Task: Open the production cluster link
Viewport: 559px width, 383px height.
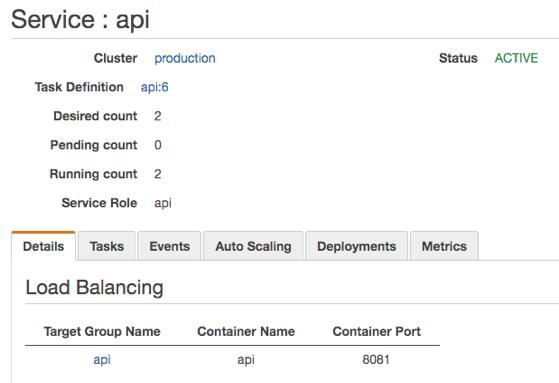Action: pos(185,58)
